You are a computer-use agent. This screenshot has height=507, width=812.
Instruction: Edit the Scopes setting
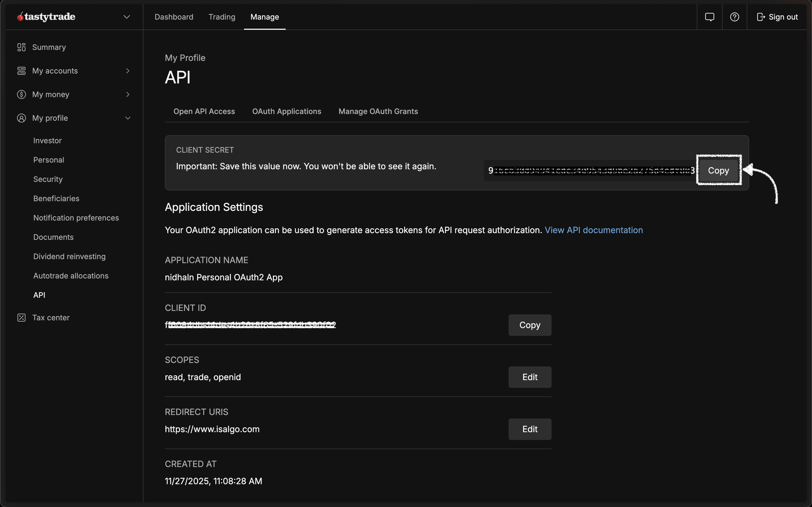(530, 377)
